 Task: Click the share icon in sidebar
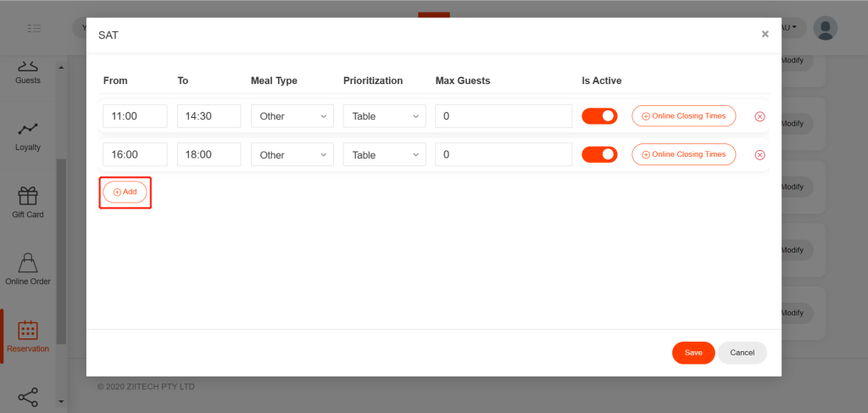pos(28,396)
